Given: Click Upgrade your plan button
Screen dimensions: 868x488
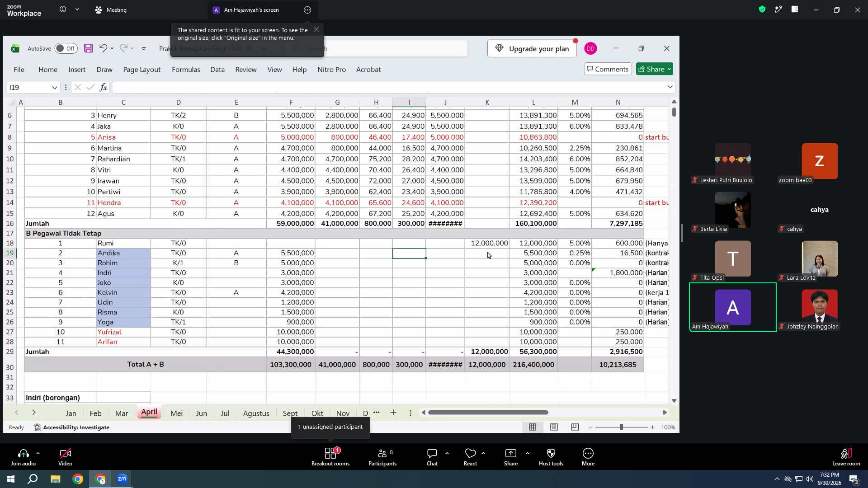Looking at the screenshot, I should 532,48.
